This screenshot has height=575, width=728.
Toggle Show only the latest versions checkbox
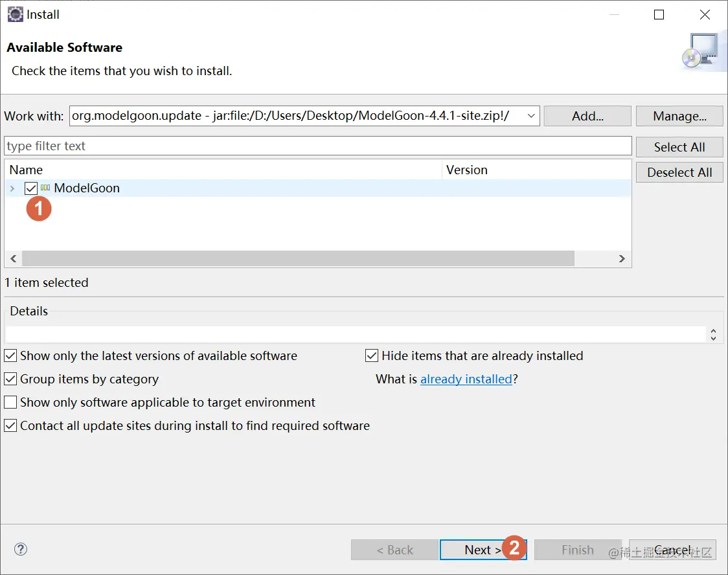pyautogui.click(x=10, y=356)
